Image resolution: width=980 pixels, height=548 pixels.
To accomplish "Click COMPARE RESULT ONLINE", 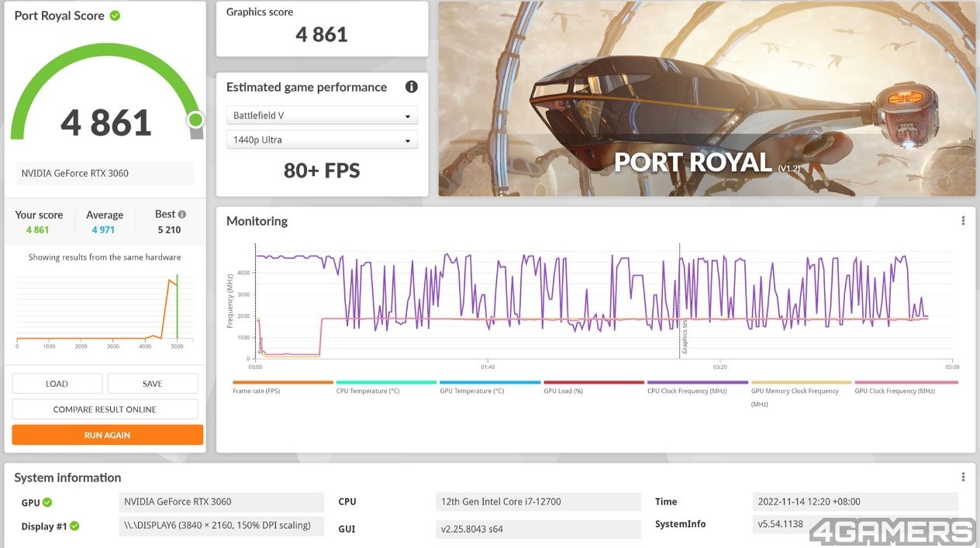I will pyautogui.click(x=105, y=409).
